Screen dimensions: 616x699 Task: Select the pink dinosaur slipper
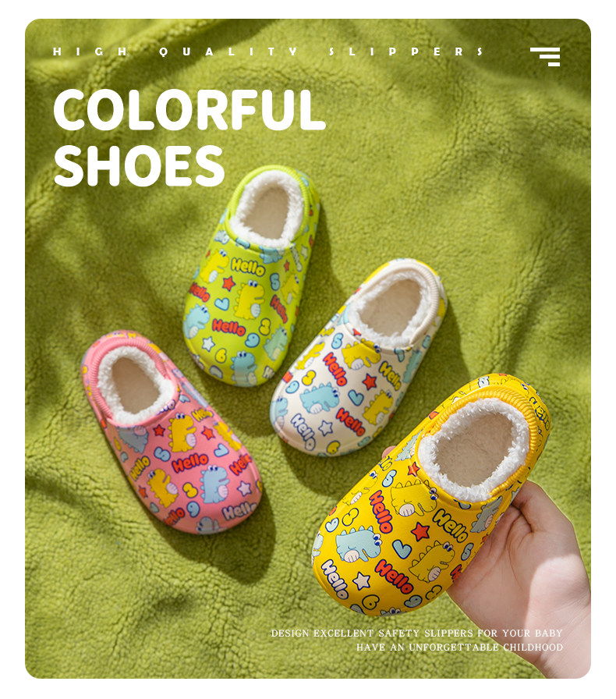pyautogui.click(x=171, y=431)
